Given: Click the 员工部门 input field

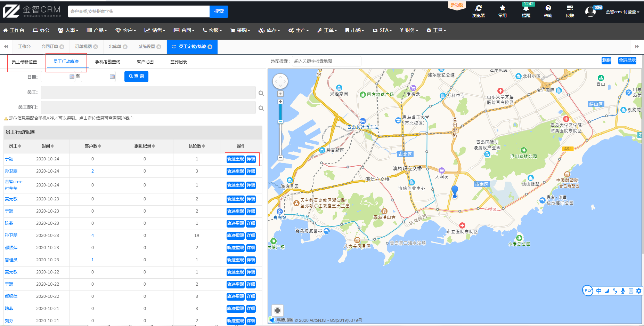Looking at the screenshot, I should point(148,108).
